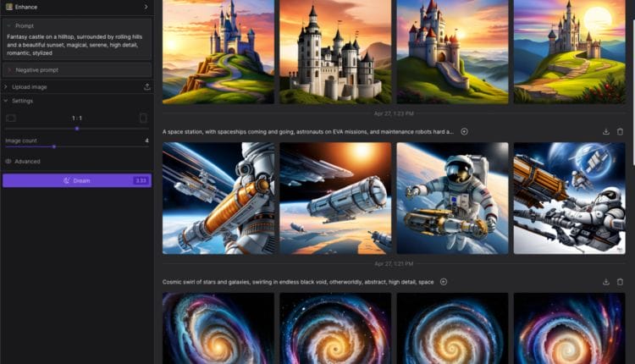This screenshot has width=635, height=364.
Task: Download the cosmic swirl image set
Action: pos(606,282)
